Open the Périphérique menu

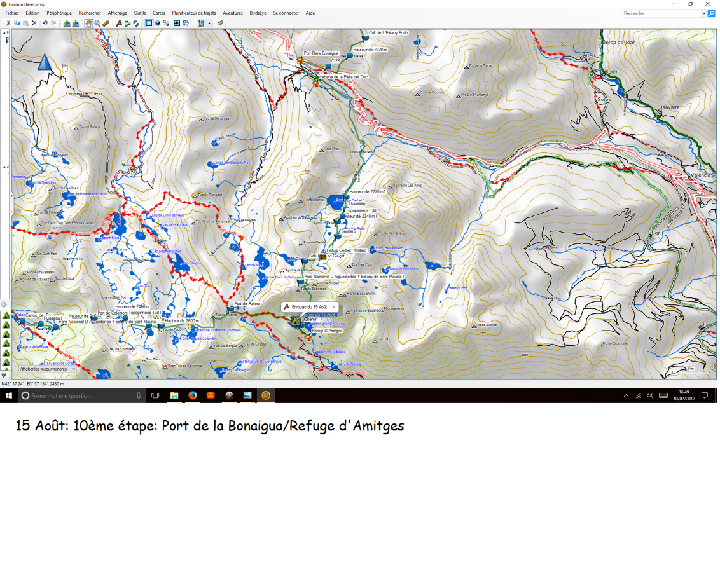[59, 13]
